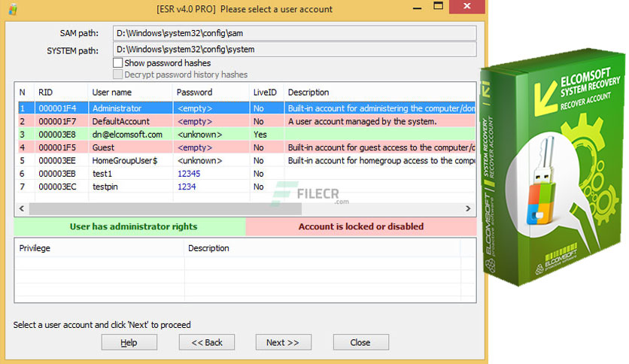Click the ESR app icon in title bar
This screenshot has height=364, width=629.
(13, 9)
